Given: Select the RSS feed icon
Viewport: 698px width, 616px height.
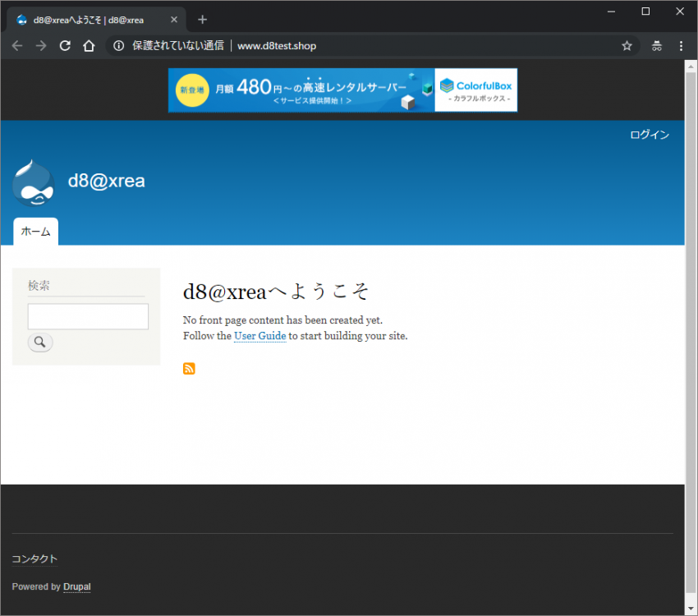Looking at the screenshot, I should pos(189,368).
